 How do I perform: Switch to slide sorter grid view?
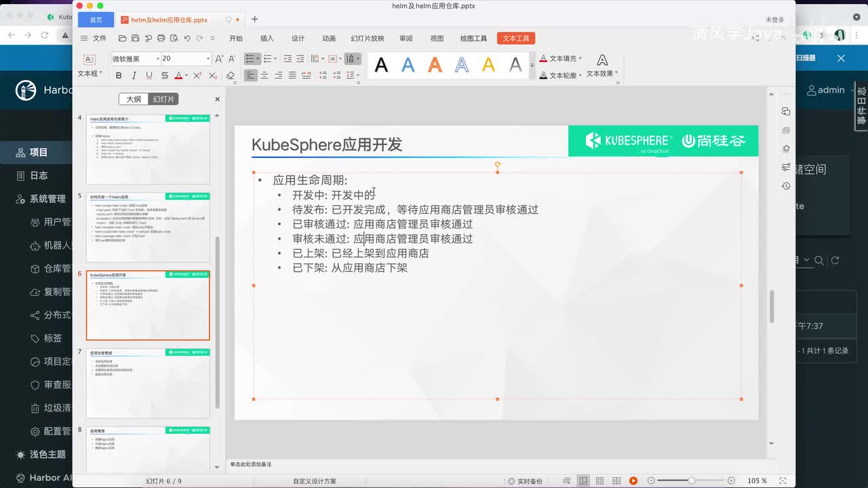click(599, 481)
